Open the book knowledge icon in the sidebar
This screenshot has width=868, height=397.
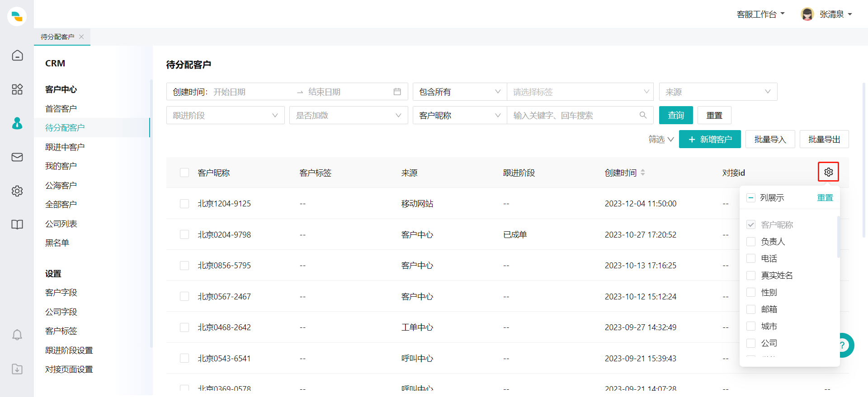pos(17,224)
